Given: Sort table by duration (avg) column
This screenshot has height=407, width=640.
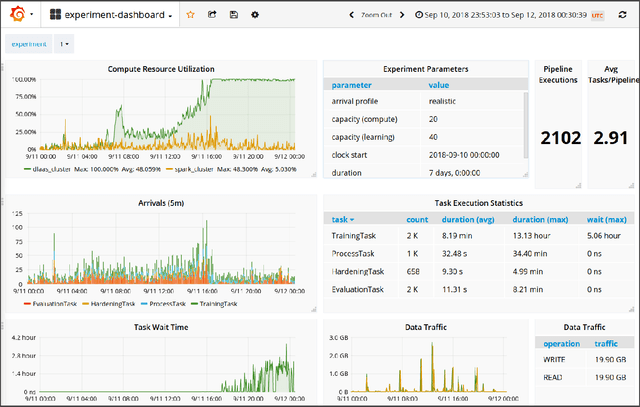Looking at the screenshot, I should (468, 219).
